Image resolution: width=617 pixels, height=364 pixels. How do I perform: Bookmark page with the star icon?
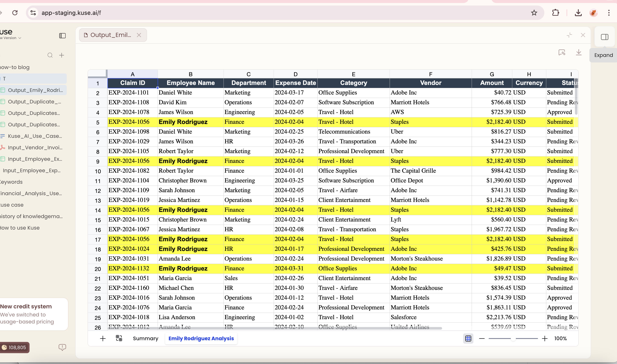[x=534, y=13]
